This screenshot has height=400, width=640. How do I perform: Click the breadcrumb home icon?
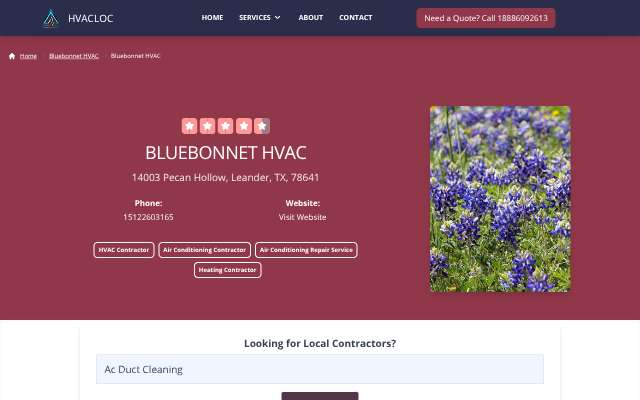click(12, 56)
